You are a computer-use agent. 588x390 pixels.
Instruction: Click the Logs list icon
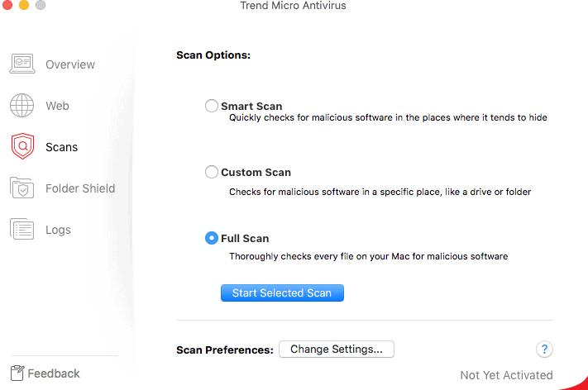click(x=22, y=230)
